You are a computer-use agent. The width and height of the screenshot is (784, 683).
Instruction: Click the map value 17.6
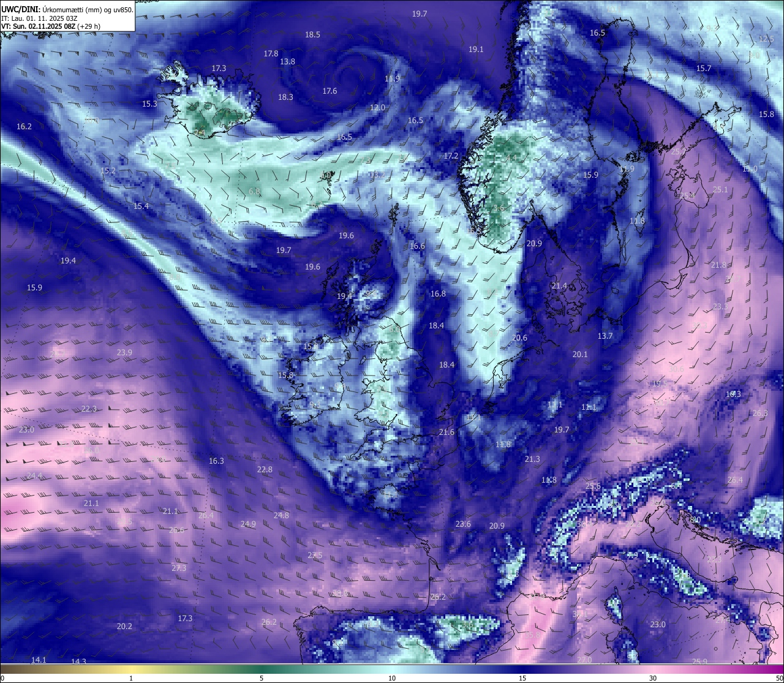(x=330, y=91)
